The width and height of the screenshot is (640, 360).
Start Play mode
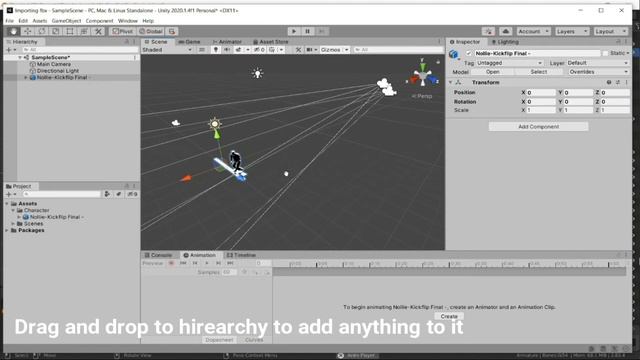tap(294, 31)
